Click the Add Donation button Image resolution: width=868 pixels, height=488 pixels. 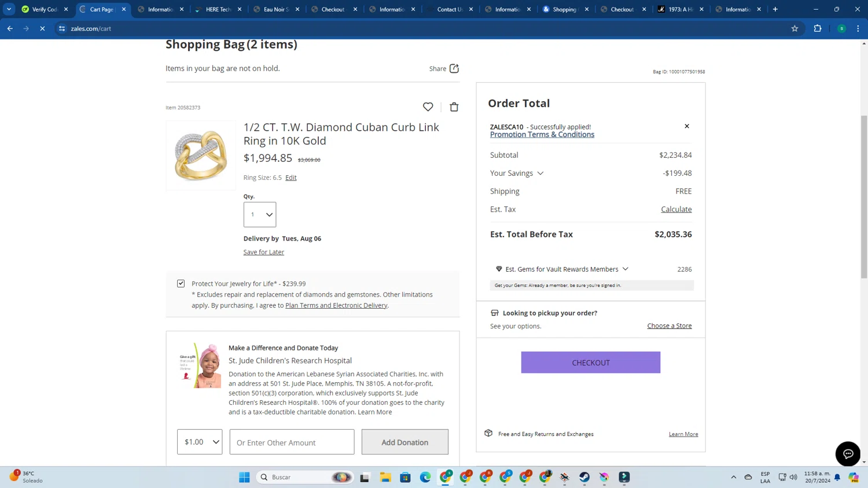pos(405,442)
